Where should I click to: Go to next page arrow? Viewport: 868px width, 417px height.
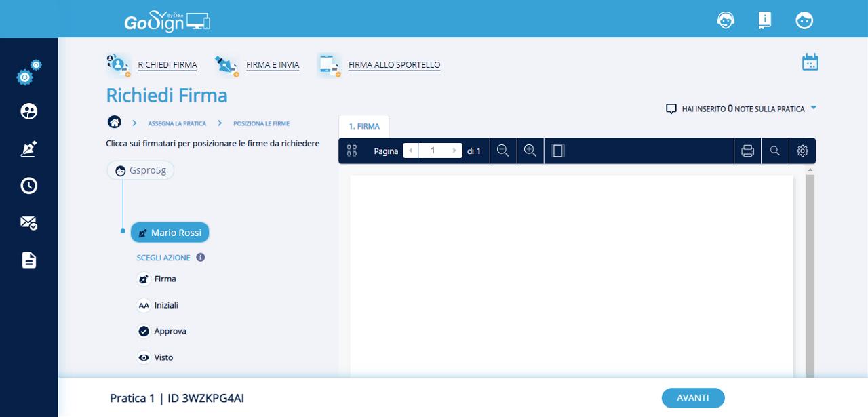point(455,151)
